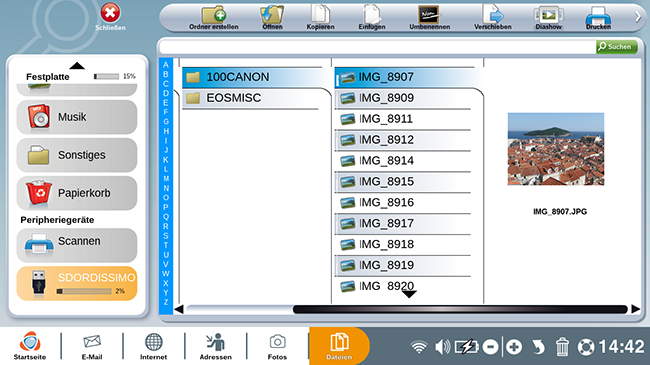Open the Internet tab
This screenshot has height=365, width=650.
[x=153, y=346]
